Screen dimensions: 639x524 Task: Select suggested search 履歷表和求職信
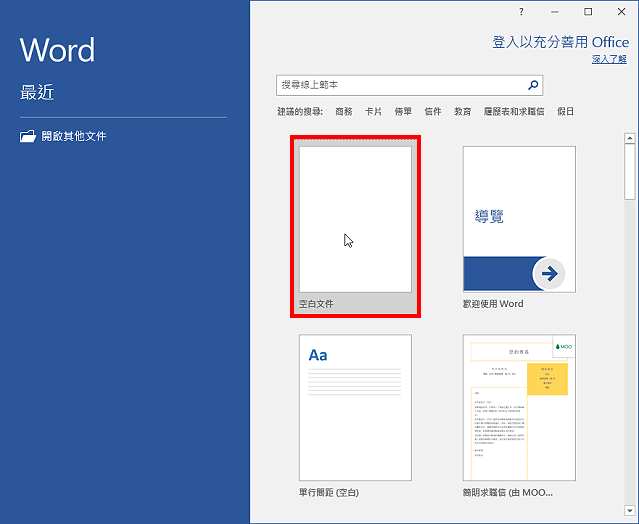[x=514, y=112]
